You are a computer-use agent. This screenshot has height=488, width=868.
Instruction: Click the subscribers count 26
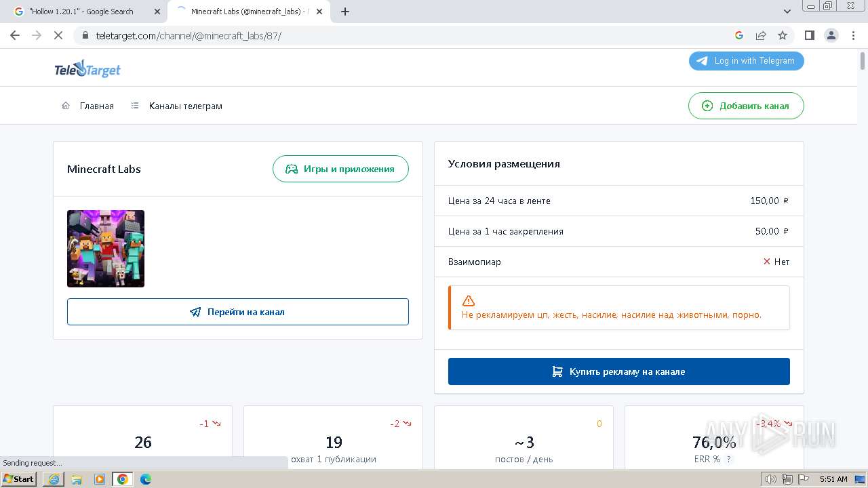coord(143,443)
